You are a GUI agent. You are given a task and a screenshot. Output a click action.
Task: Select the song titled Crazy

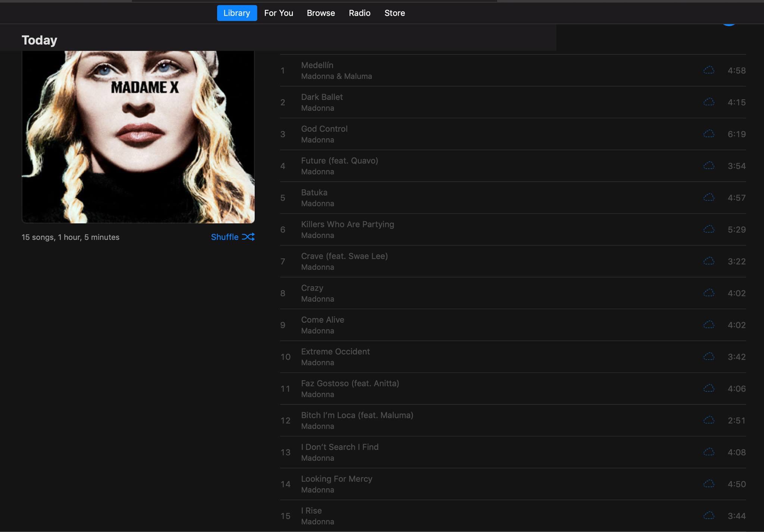(x=312, y=288)
